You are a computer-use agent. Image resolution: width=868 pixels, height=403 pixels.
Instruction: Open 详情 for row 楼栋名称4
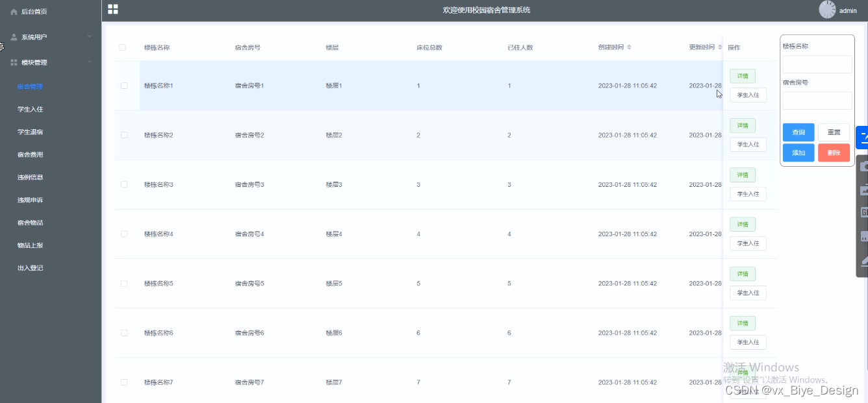pos(743,225)
